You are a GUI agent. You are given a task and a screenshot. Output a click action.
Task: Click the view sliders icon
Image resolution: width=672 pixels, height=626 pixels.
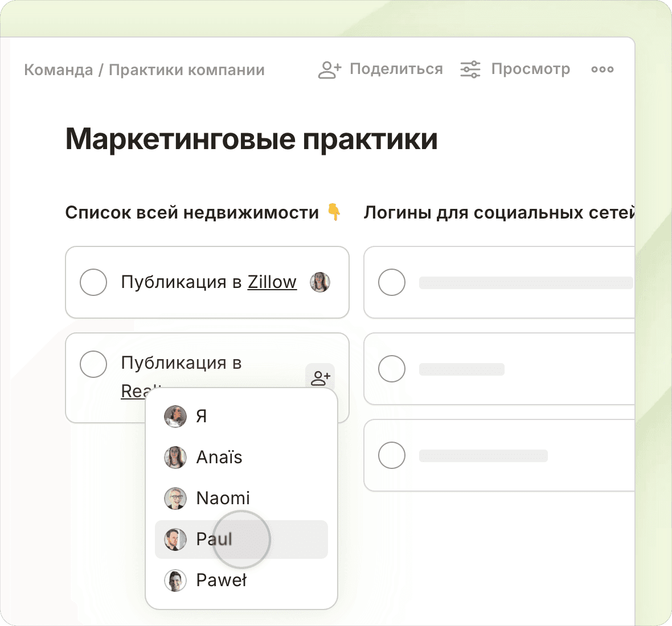tap(470, 69)
